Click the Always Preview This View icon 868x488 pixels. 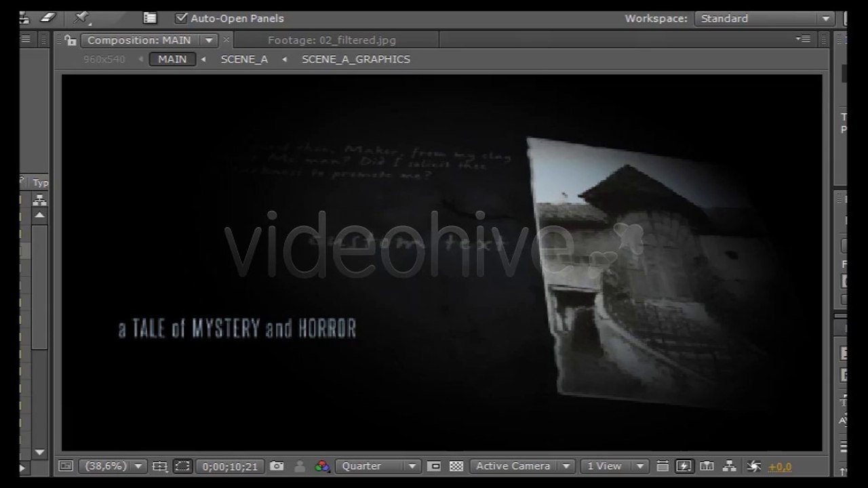(66, 466)
